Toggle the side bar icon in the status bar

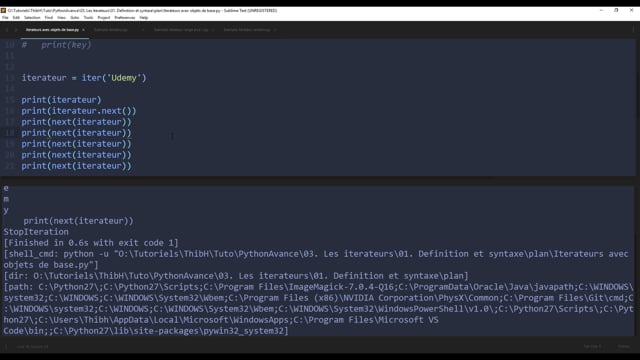tap(6, 347)
